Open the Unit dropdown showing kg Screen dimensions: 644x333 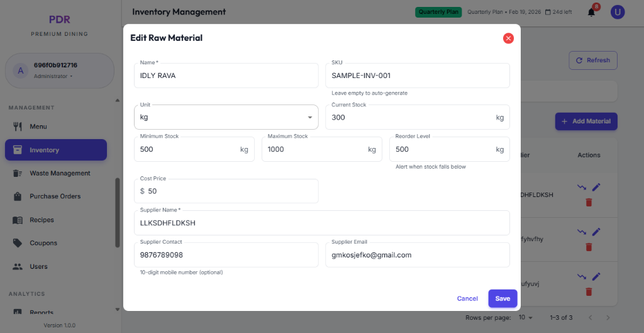[x=226, y=117]
